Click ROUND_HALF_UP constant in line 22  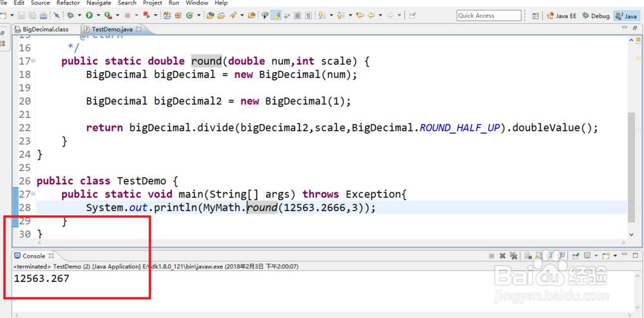click(x=460, y=127)
